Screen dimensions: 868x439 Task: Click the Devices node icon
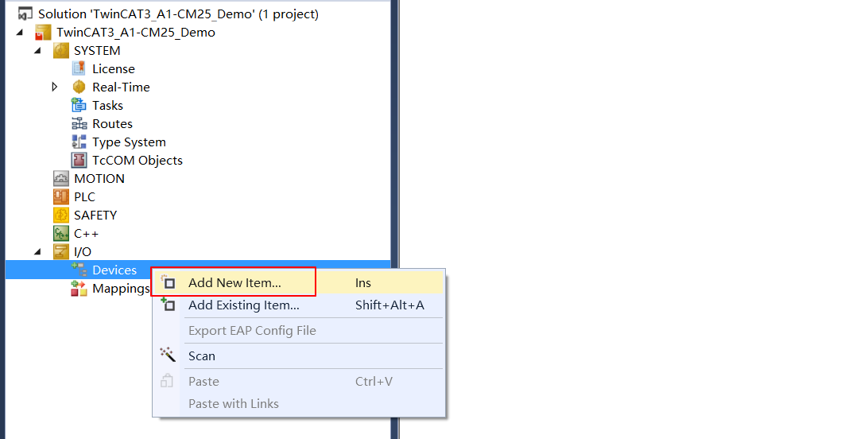79,270
